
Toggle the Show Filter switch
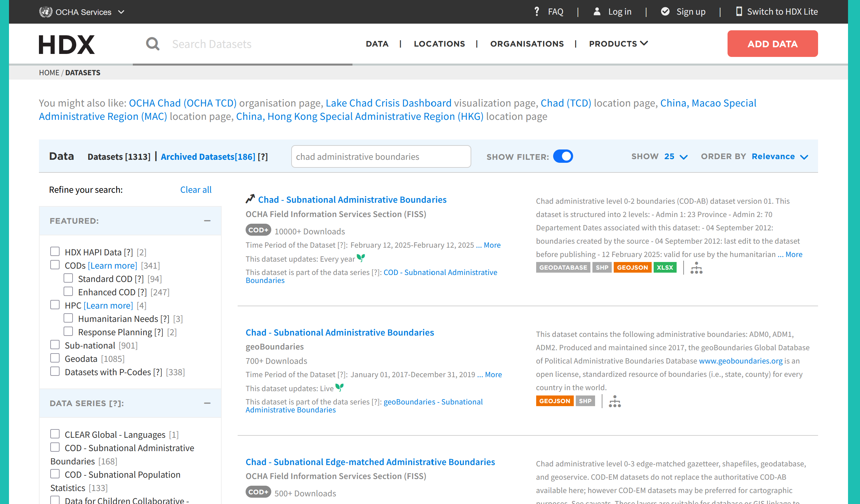(563, 156)
